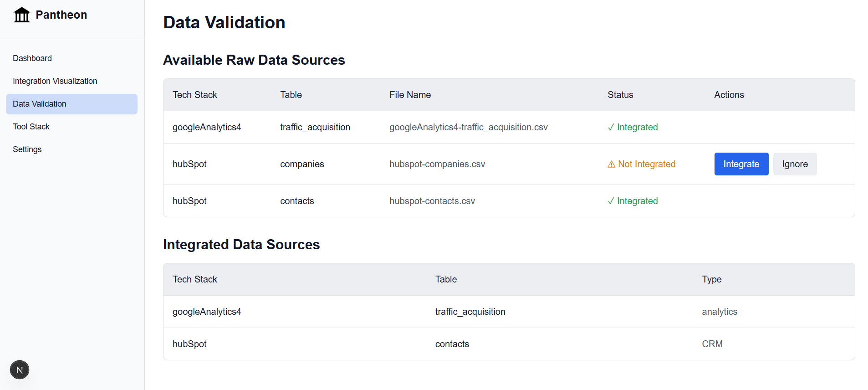Click the Pantheon temple logo icon

coord(21,15)
